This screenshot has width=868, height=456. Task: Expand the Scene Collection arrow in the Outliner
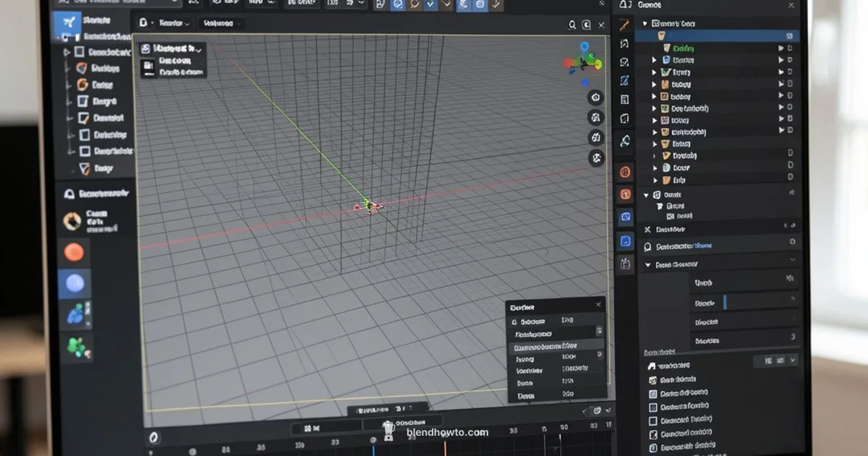click(645, 22)
